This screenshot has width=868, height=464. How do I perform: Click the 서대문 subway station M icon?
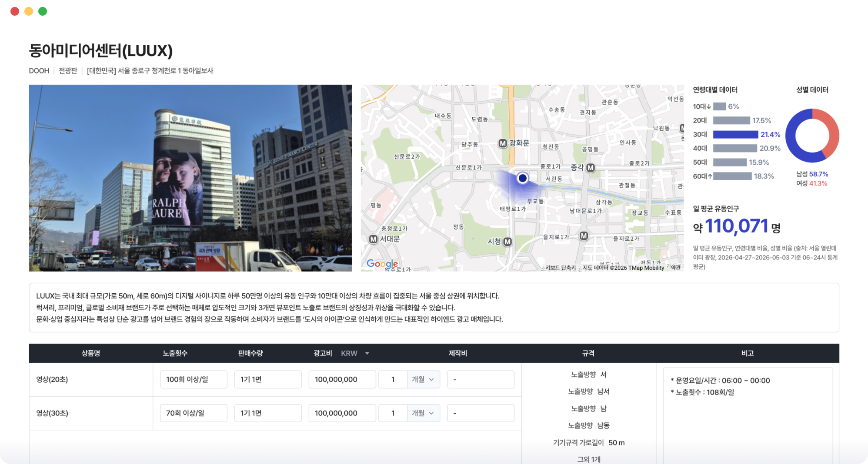coord(373,239)
